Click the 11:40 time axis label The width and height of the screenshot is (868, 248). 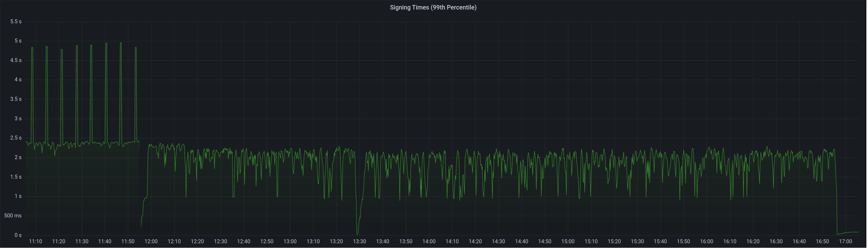point(105,242)
